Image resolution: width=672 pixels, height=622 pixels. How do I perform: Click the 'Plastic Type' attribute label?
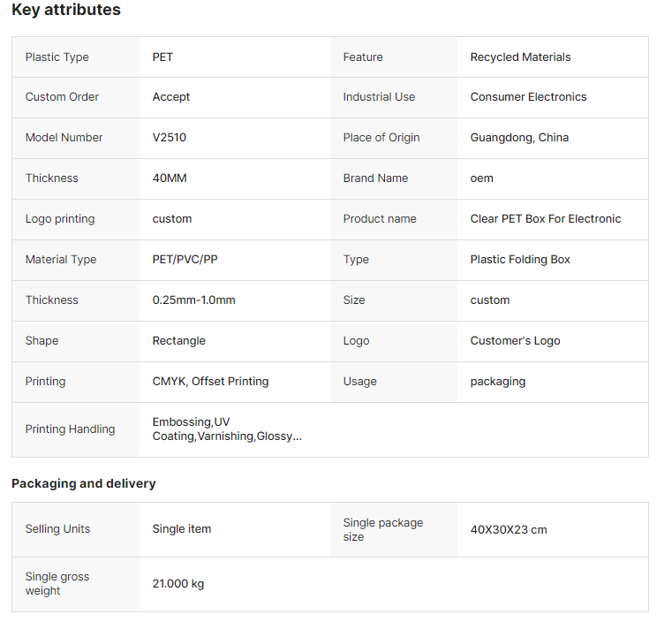[x=57, y=57]
